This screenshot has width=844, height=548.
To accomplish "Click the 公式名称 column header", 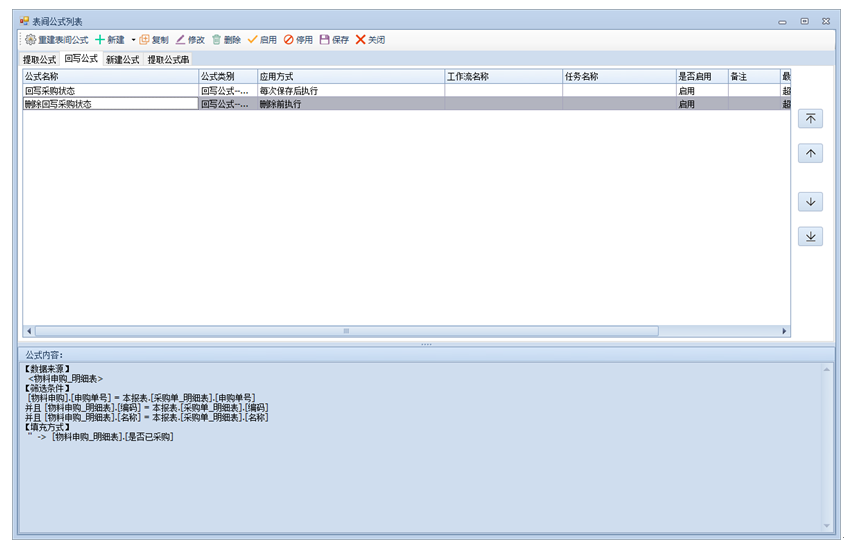I will pyautogui.click(x=110, y=76).
